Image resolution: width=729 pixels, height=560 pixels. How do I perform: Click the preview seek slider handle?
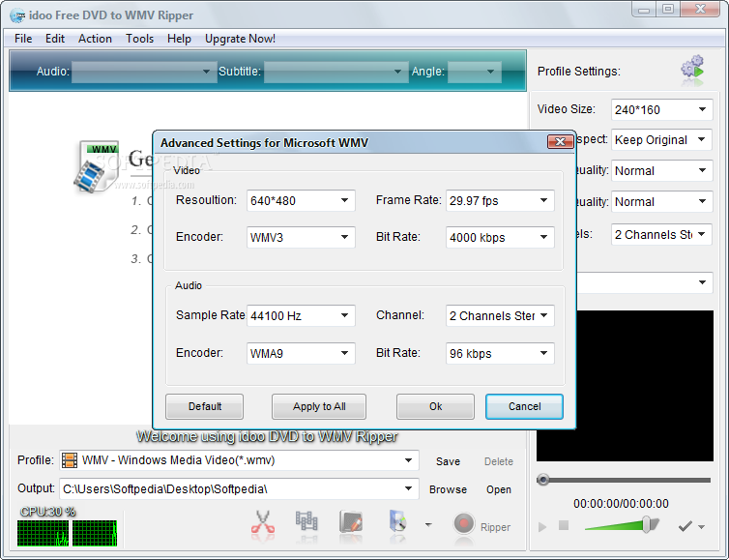(x=542, y=480)
